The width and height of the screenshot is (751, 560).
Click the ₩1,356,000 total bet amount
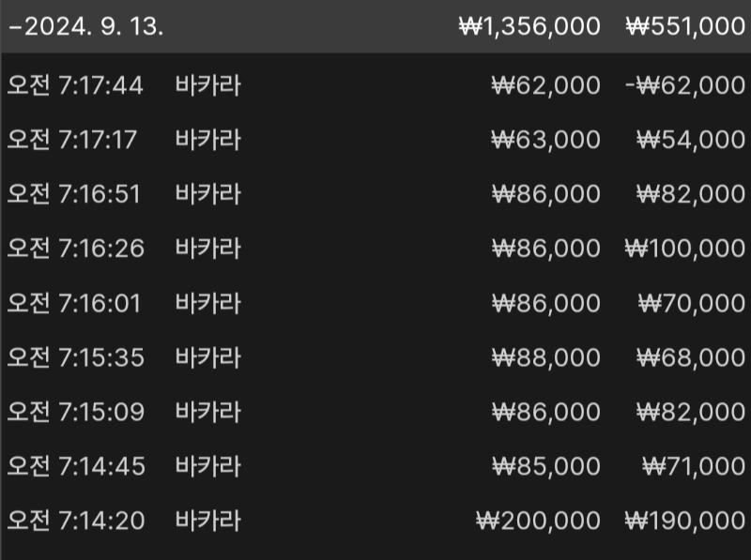point(529,26)
